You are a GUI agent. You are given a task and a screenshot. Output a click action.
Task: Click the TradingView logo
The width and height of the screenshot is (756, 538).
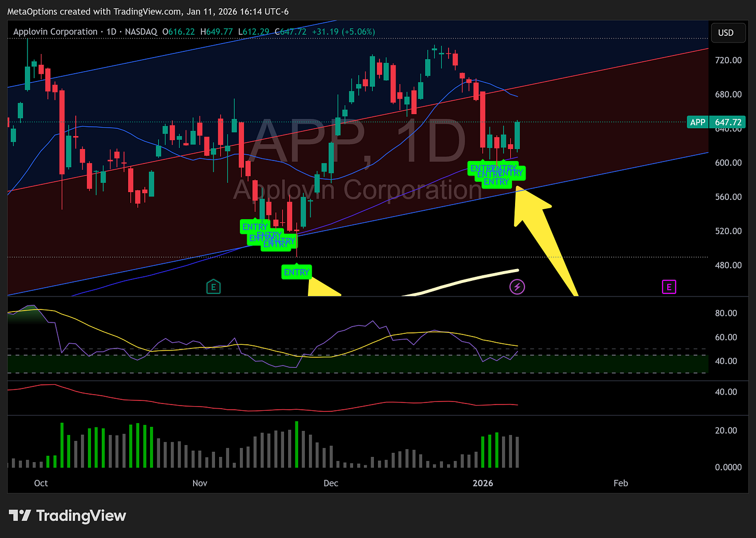click(x=66, y=516)
